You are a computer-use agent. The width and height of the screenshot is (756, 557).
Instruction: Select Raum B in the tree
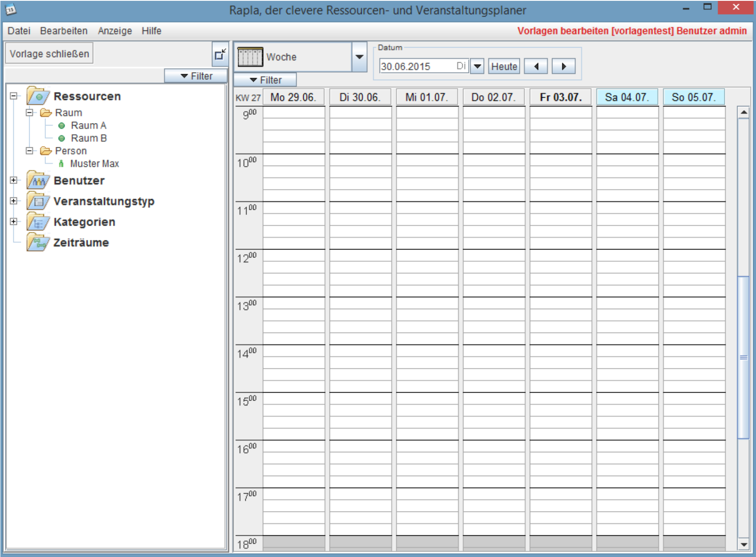(x=88, y=138)
